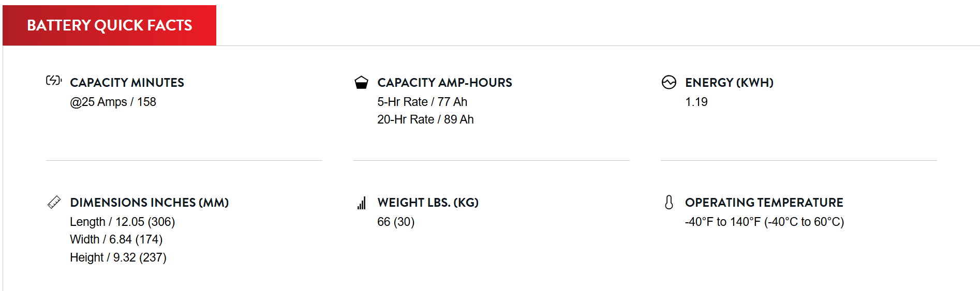This screenshot has height=291, width=980.
Task: Click the amp-hours bucket icon
Action: click(x=361, y=83)
